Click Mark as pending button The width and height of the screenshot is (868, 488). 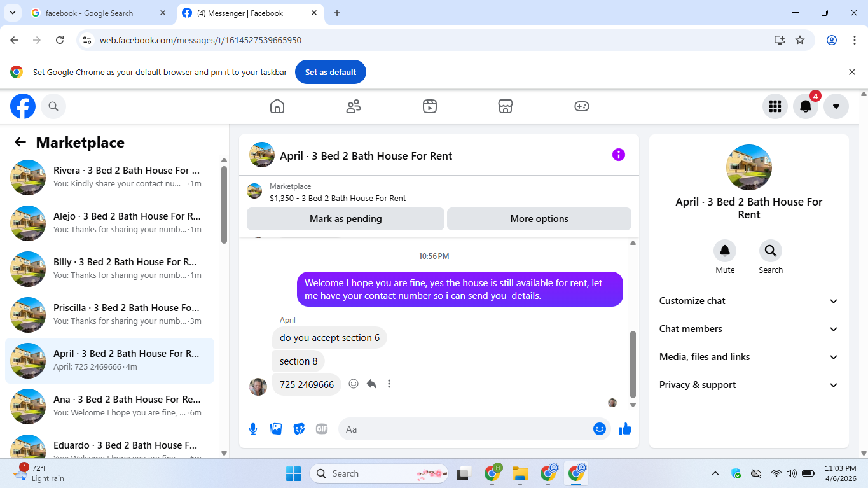tap(345, 219)
